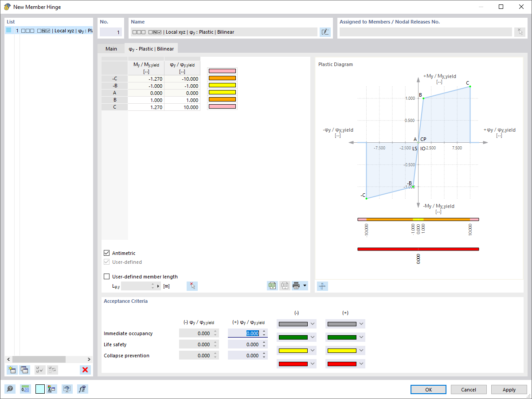Click the Life safety (+) spinner arrows
The width and height of the screenshot is (532, 399).
coord(264,344)
